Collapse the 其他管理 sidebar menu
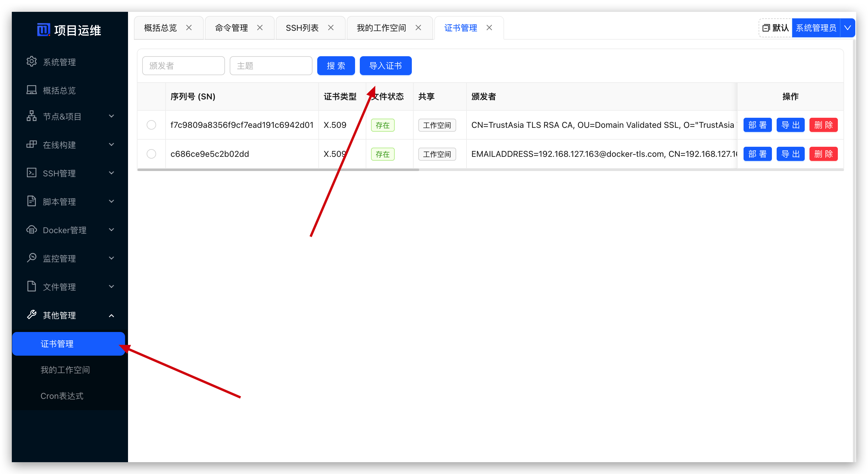This screenshot has width=868, height=474. [x=111, y=315]
